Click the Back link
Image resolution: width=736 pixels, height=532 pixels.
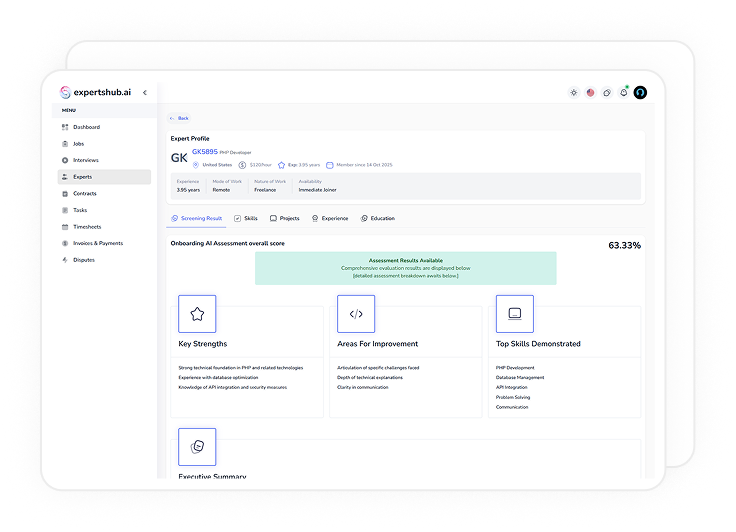point(179,118)
